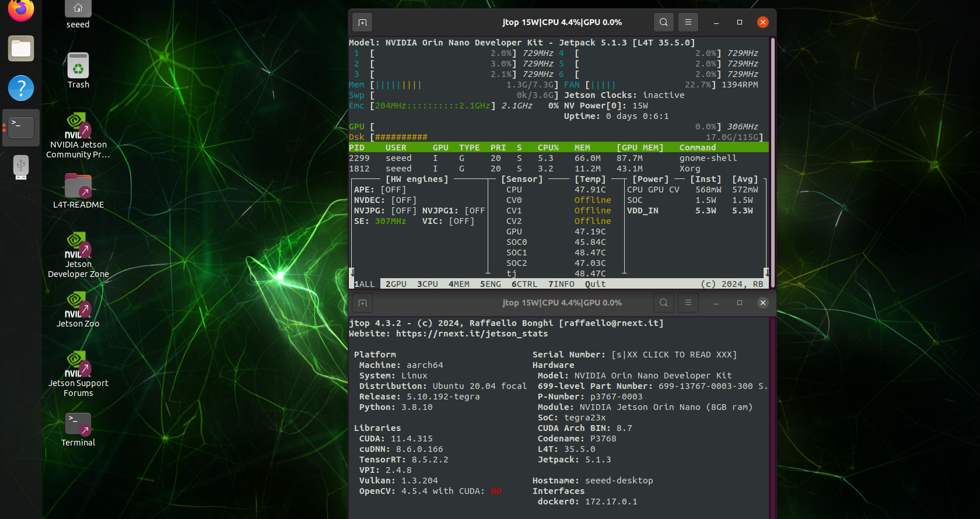Screen dimensions: 980x519
Task: Switch to the 3CPU tab
Action: click(428, 284)
